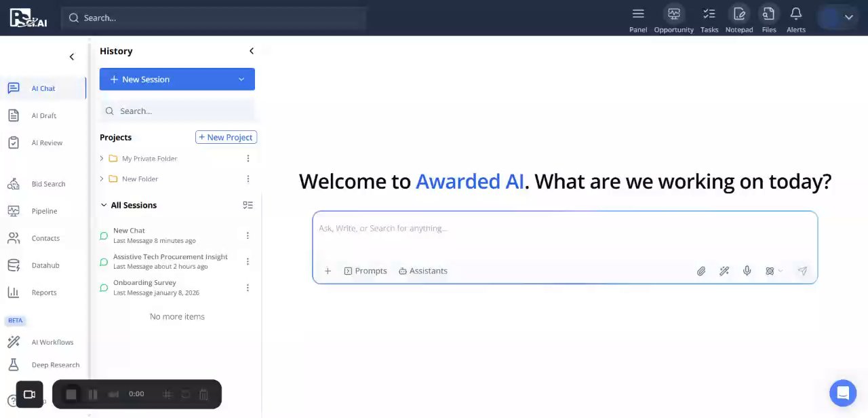Go to AI Draft in sidebar
The image size is (868, 418).
point(43,115)
